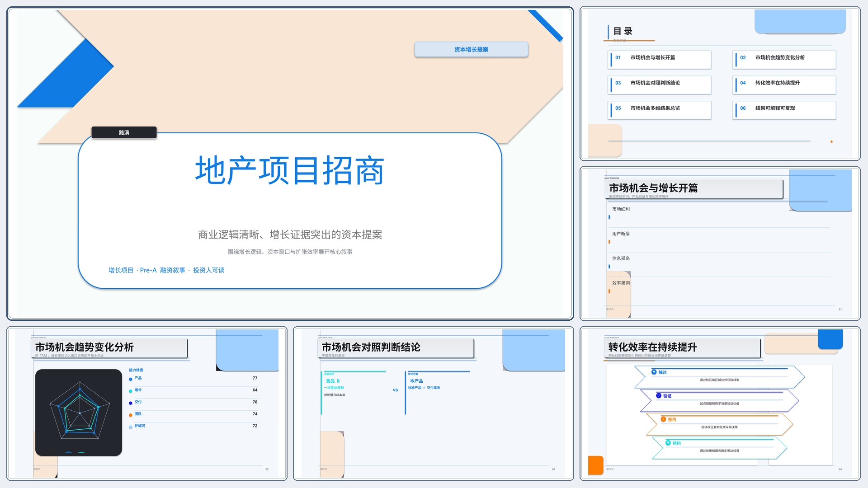Screen dimensions: 868x488
Task: Click the dark radar chart
Action: (79, 413)
